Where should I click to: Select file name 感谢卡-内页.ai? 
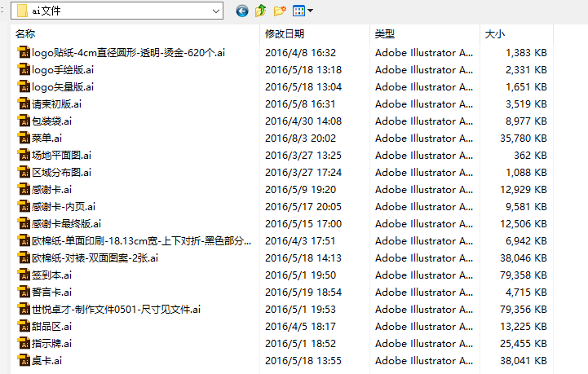point(64,206)
